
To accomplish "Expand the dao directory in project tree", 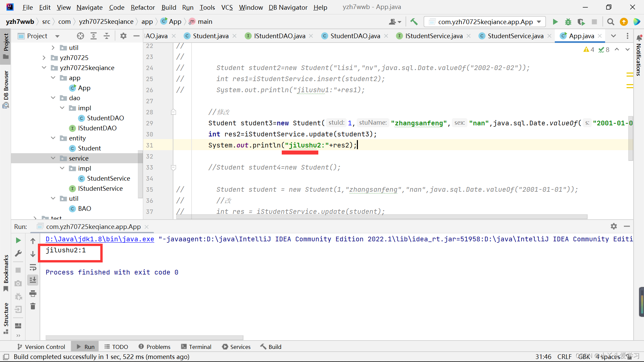I will point(53,98).
